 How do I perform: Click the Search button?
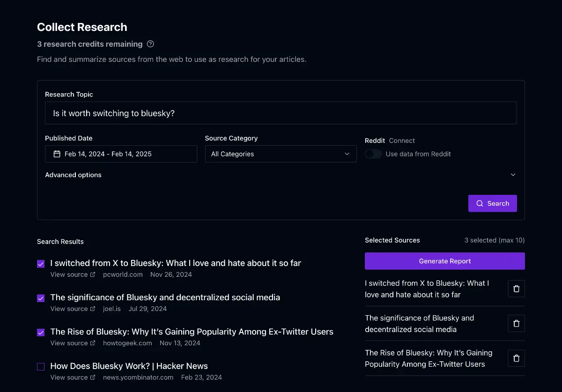pos(493,203)
